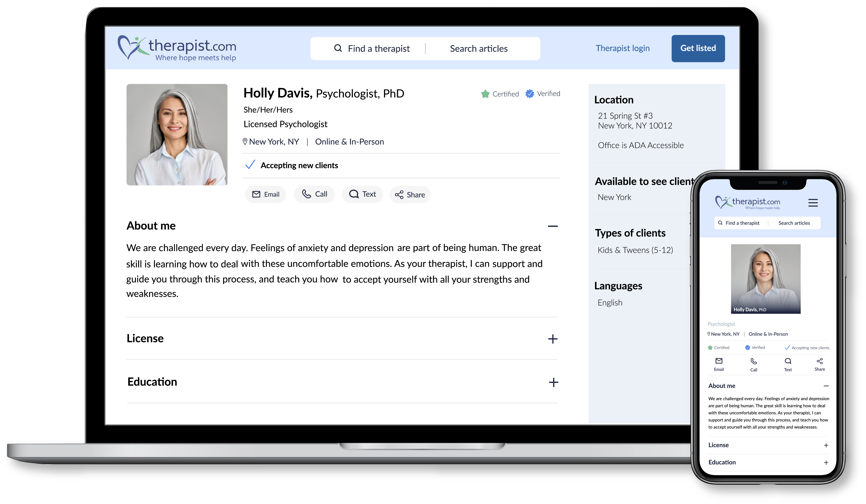Select the Search articles option
The height and width of the screenshot is (504, 866).
[478, 48]
